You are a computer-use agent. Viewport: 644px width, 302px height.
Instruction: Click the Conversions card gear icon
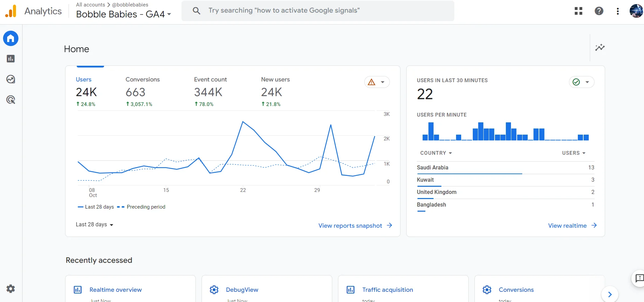487,290
